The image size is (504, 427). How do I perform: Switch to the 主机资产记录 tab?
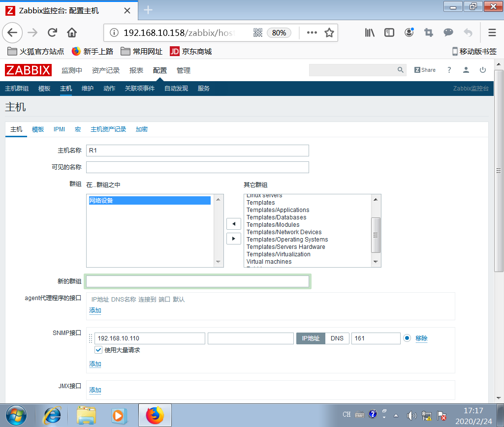(x=108, y=129)
